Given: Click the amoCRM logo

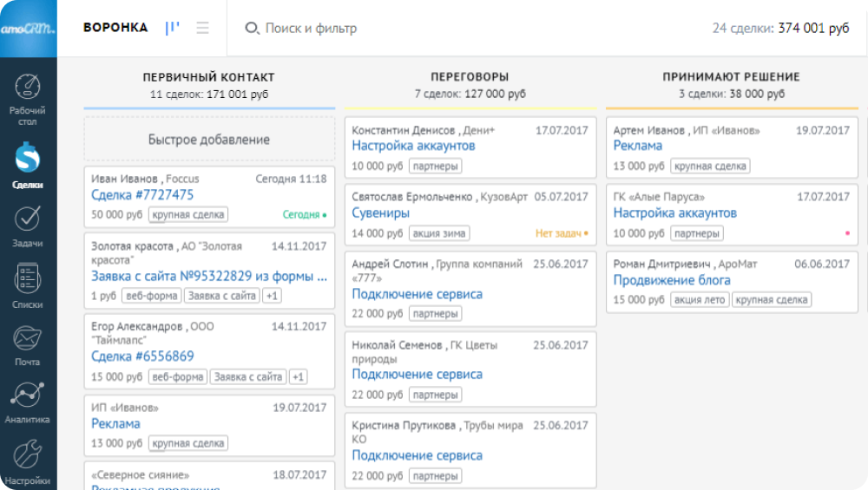Looking at the screenshot, I should [28, 28].
